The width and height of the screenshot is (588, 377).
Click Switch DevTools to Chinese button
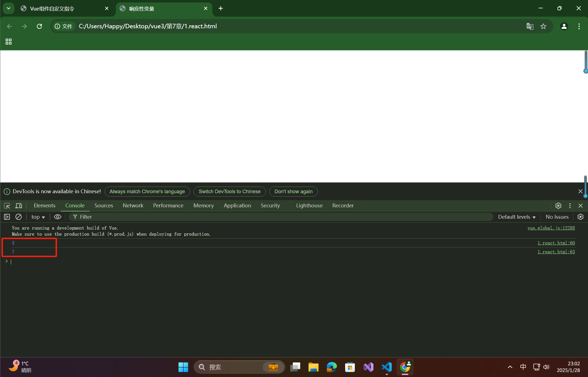click(229, 192)
